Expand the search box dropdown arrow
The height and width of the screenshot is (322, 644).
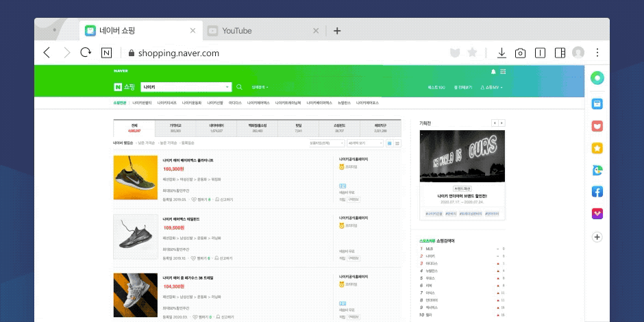pyautogui.click(x=227, y=87)
